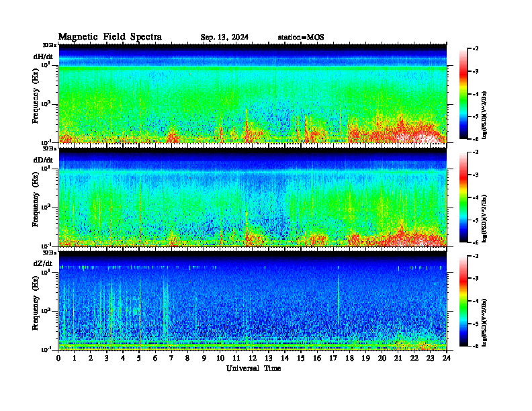Click hour tick label '21' on time axis
Viewport: 532px width, 411px height.
click(x=398, y=358)
